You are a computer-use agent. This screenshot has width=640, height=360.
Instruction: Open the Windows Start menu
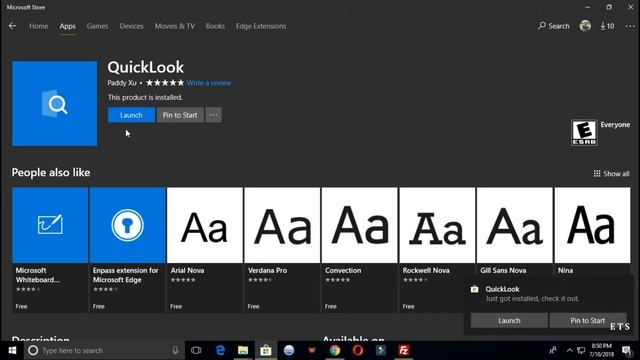pyautogui.click(x=12, y=350)
